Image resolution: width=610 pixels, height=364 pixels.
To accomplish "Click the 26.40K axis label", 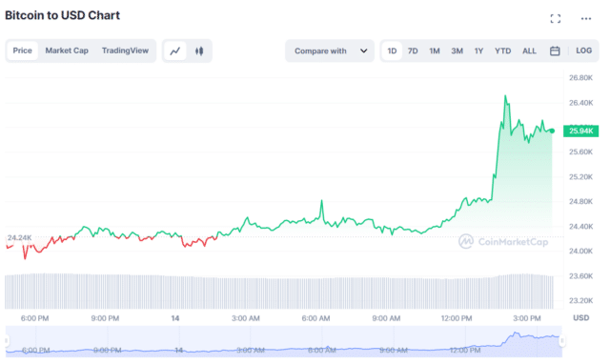I will (580, 103).
